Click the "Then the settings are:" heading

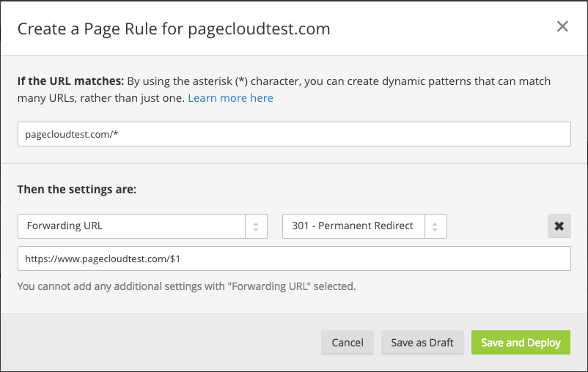77,189
